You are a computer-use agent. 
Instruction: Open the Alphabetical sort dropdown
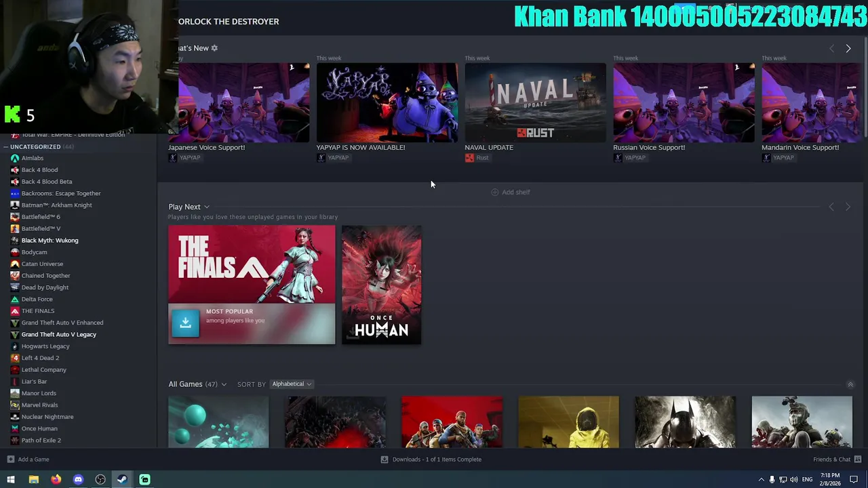click(292, 384)
